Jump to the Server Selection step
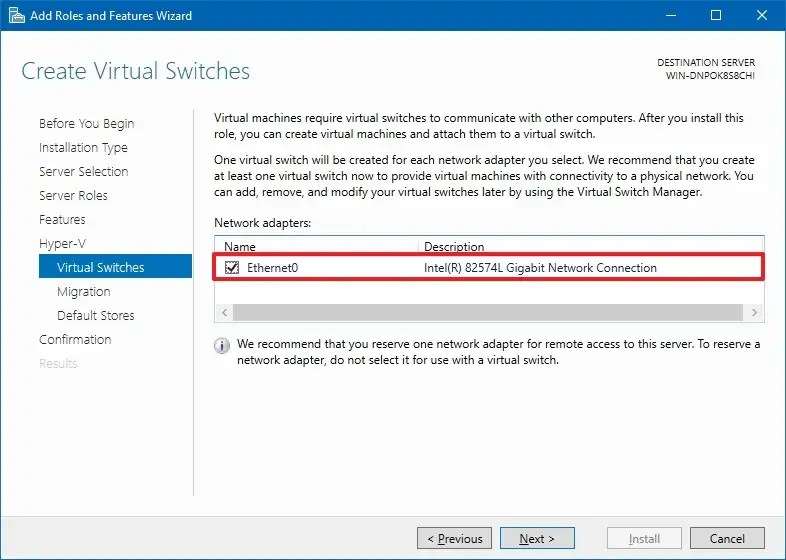Viewport: 786px width, 560px height. pyautogui.click(x=84, y=171)
